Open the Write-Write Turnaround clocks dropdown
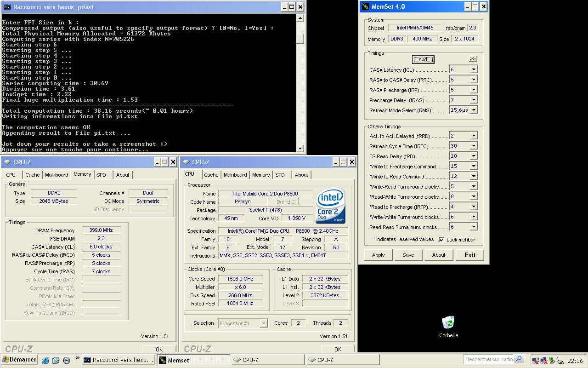588x368 pixels. (x=473, y=217)
